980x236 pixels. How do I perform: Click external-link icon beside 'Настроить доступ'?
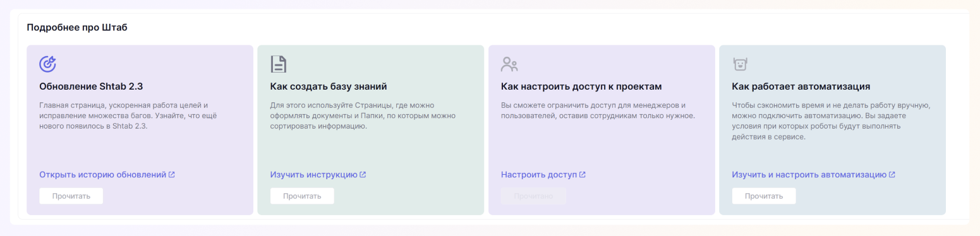(x=583, y=175)
